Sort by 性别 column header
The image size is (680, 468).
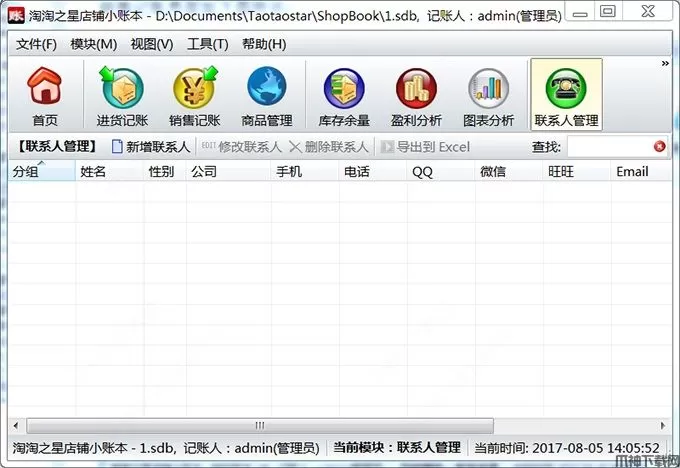tap(165, 171)
